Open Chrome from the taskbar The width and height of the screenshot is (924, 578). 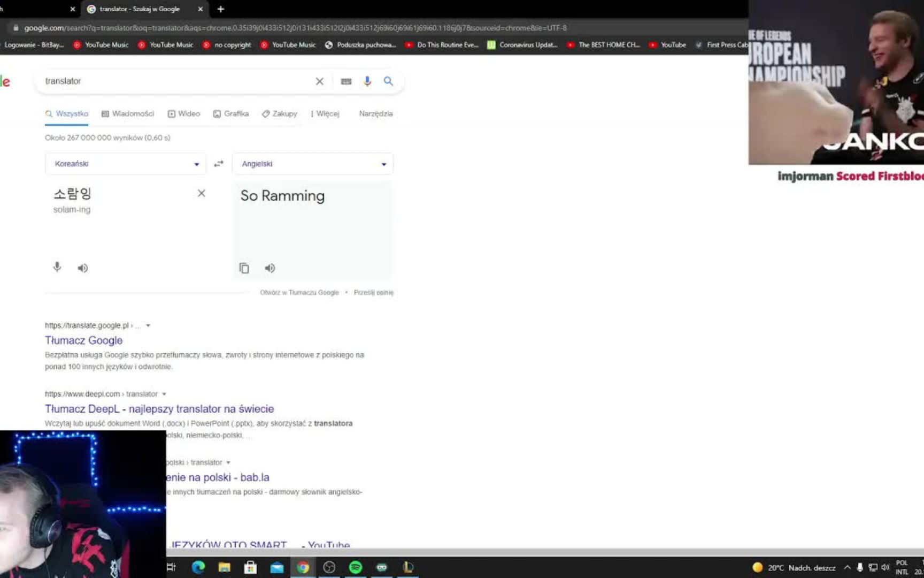tap(303, 567)
